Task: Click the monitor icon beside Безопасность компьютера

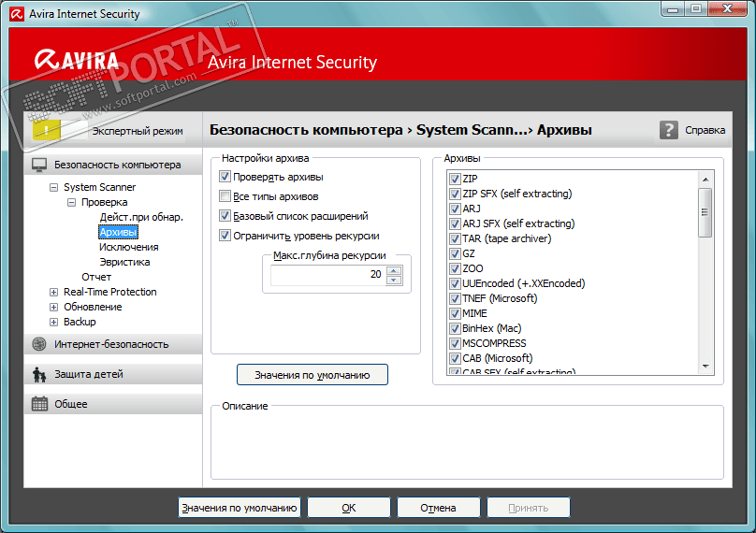Action: click(x=39, y=165)
